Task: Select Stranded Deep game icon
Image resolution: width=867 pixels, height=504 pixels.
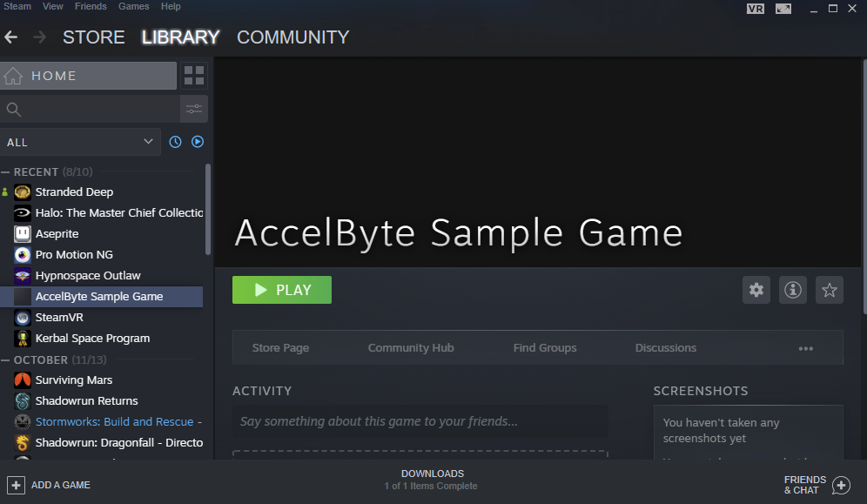Action: pyautogui.click(x=22, y=192)
